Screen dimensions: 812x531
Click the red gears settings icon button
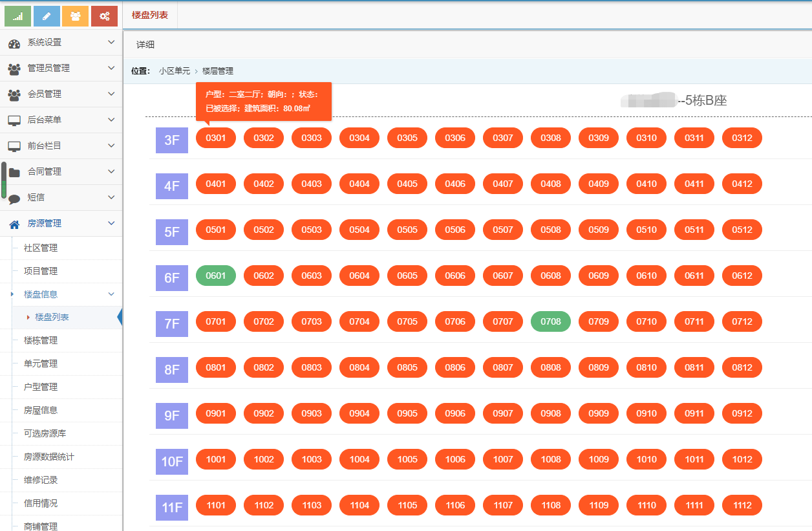pos(104,16)
